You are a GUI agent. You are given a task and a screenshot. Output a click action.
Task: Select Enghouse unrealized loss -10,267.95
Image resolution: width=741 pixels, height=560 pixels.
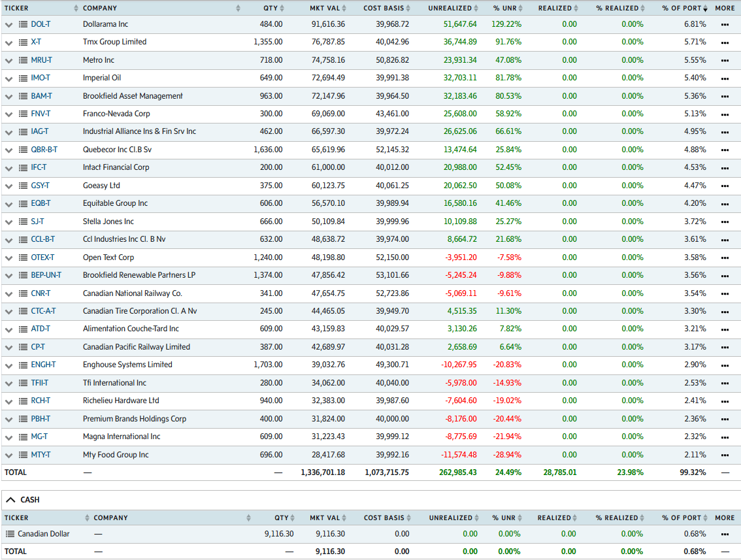(x=459, y=365)
